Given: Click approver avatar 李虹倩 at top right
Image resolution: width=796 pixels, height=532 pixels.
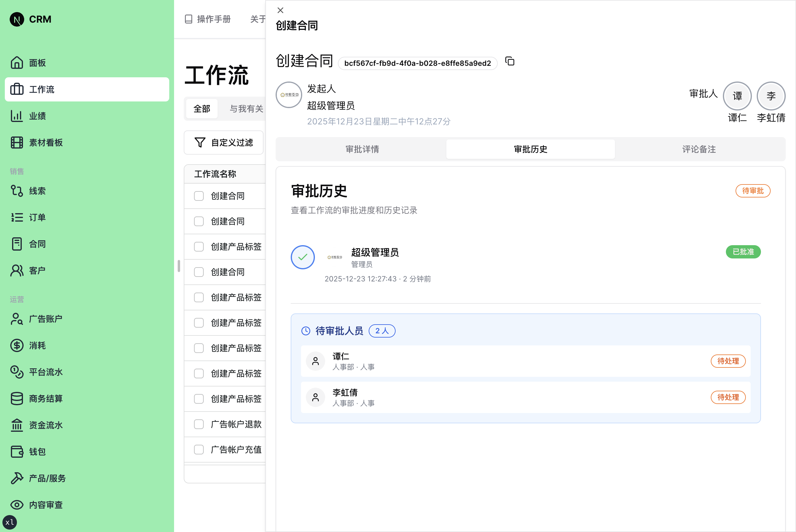Looking at the screenshot, I should click(771, 96).
